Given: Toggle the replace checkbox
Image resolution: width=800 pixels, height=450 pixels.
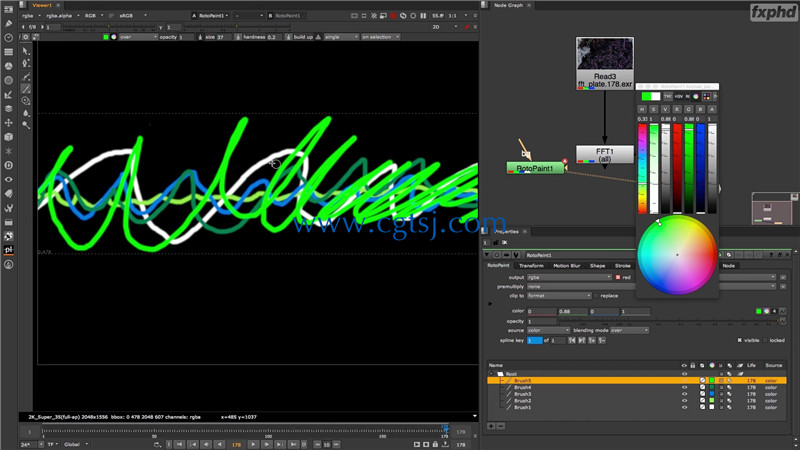Looking at the screenshot, I should pos(596,296).
